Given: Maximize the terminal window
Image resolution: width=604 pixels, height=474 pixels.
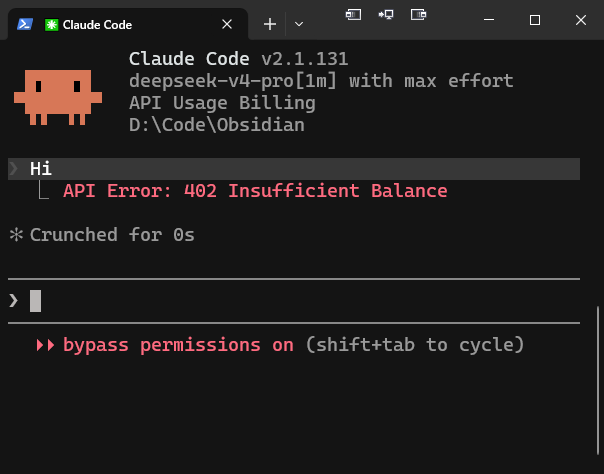Looking at the screenshot, I should click(x=535, y=20).
